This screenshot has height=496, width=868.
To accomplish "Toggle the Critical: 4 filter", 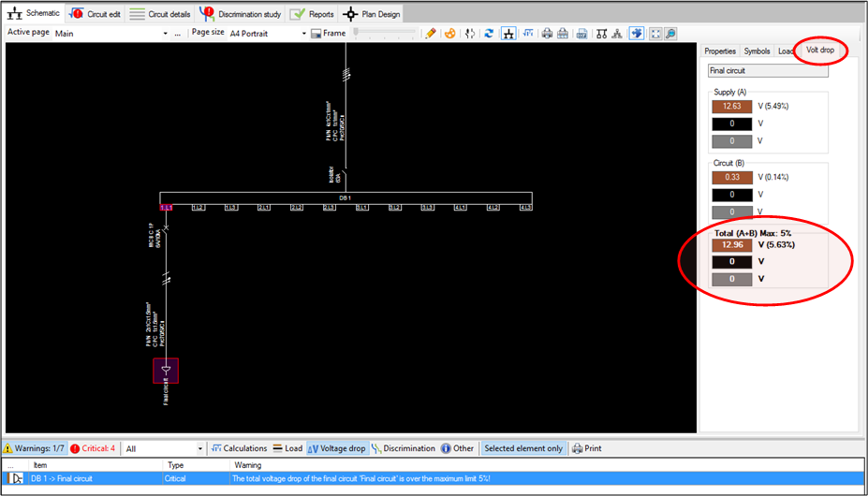I will (93, 448).
